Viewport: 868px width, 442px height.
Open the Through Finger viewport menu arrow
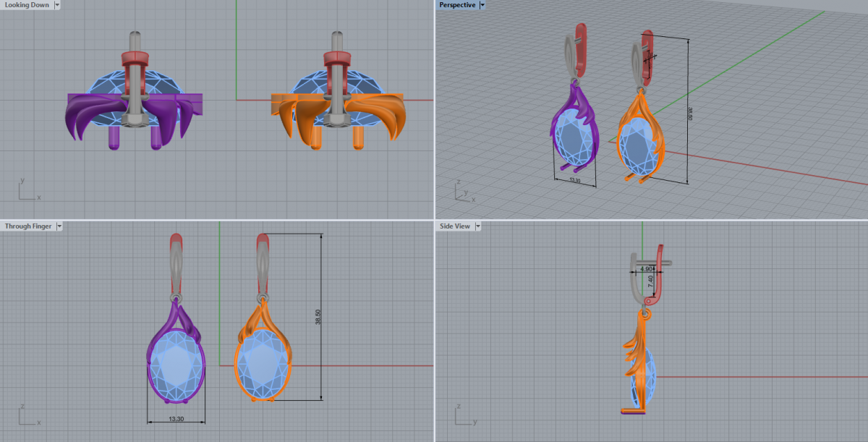click(x=59, y=226)
